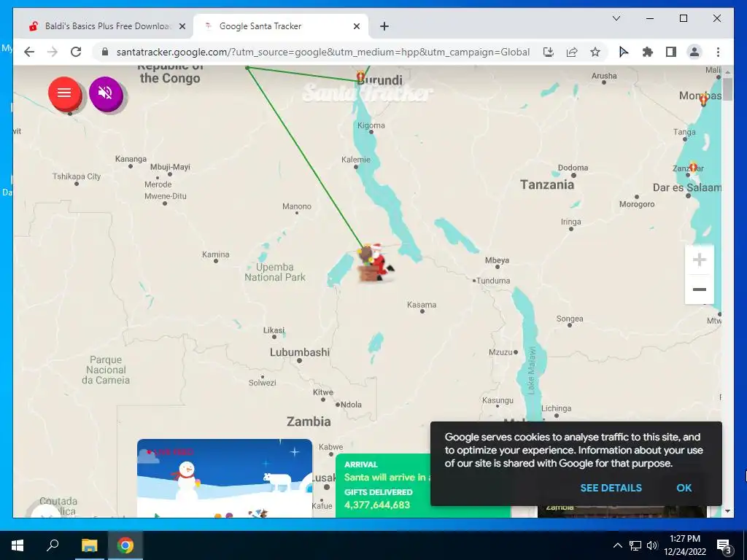Close the Google Santa Tracker tab
Viewport: 747px width, 560px height.
point(356,27)
